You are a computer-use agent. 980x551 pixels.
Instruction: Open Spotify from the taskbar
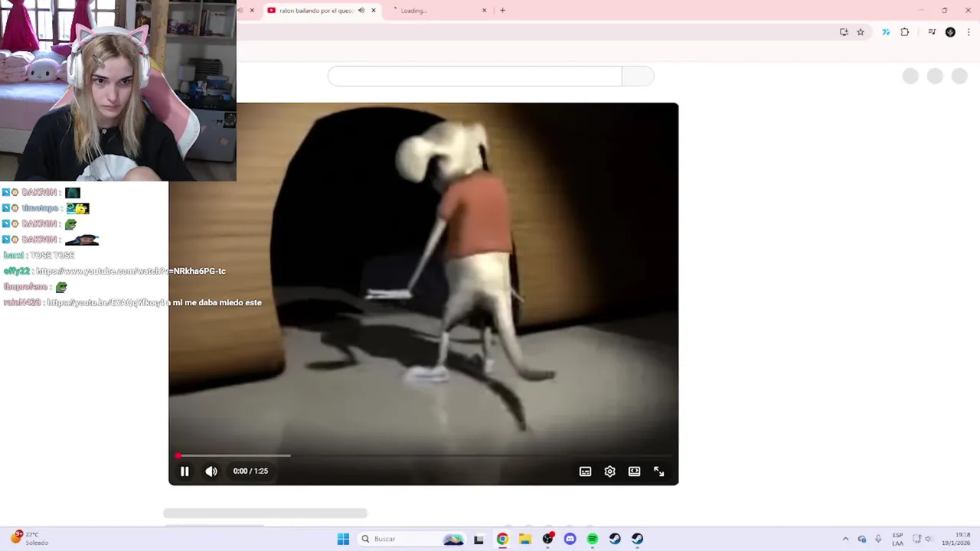(593, 539)
